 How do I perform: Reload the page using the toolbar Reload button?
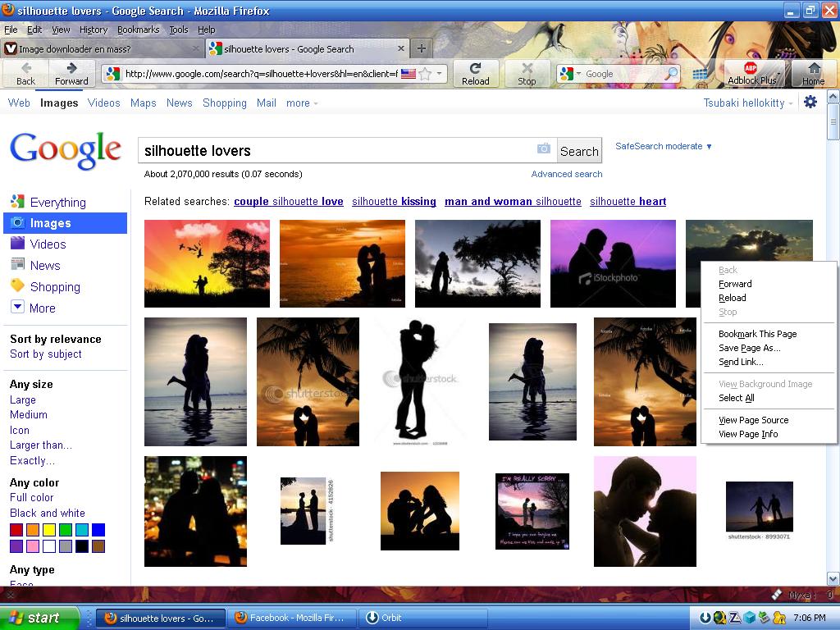pos(476,73)
